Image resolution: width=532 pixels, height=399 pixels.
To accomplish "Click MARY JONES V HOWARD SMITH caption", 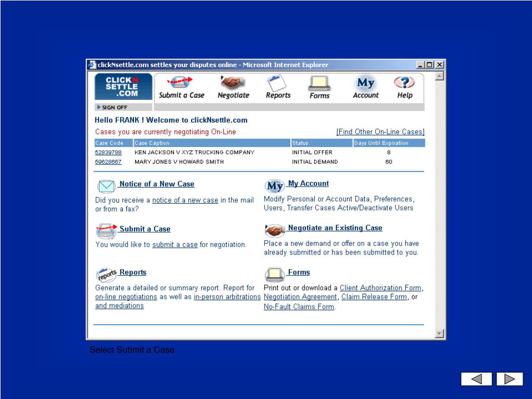I will pyautogui.click(x=179, y=162).
